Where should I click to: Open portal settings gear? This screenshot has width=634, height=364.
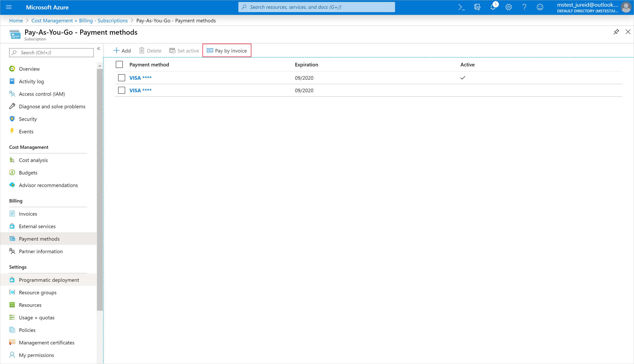pyautogui.click(x=508, y=7)
